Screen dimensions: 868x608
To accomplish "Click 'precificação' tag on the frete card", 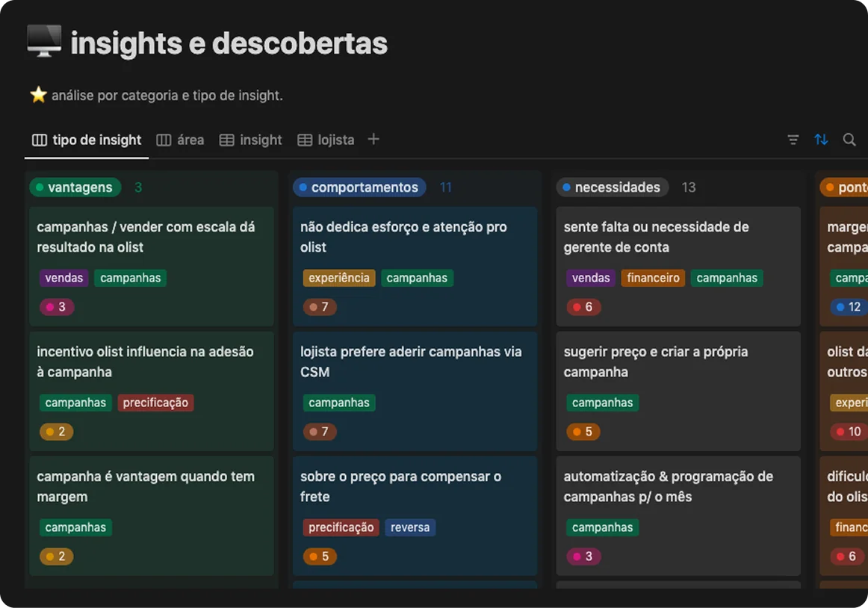I will point(341,527).
